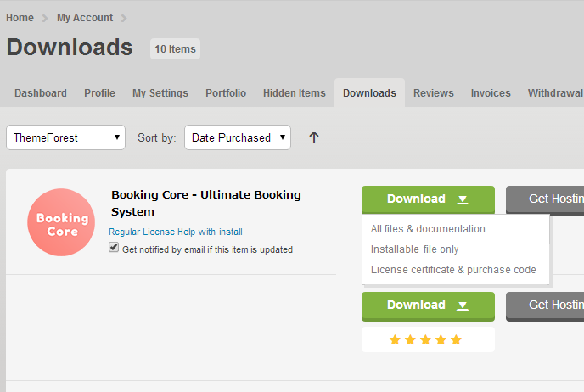Click the Home breadcrumb link

20,18
